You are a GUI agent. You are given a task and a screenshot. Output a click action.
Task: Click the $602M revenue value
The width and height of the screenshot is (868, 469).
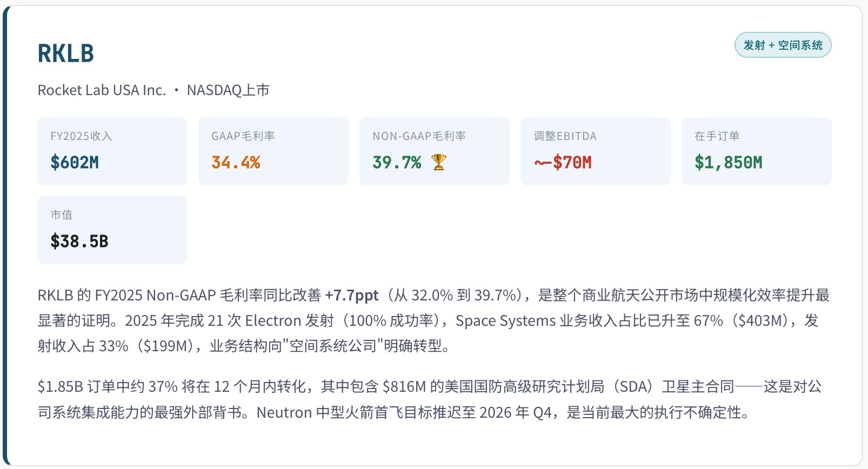click(75, 162)
